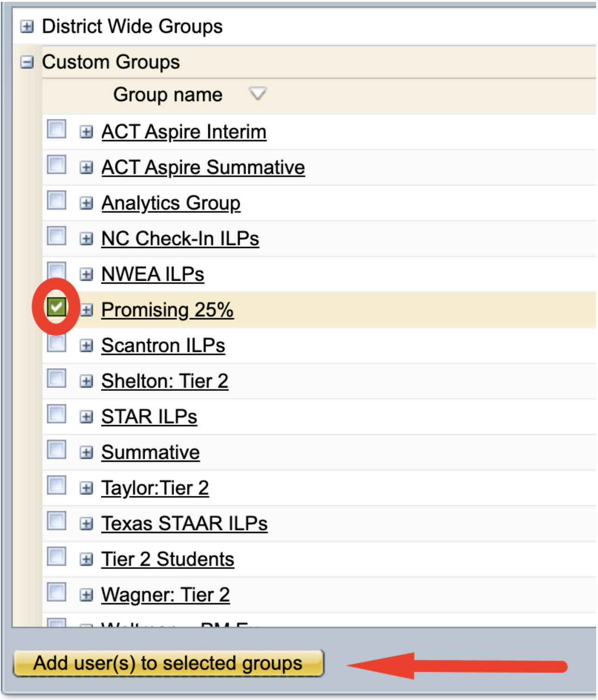This screenshot has height=700, width=598.
Task: Check the Taylor:Tier 2 checkbox
Action: click(x=57, y=485)
